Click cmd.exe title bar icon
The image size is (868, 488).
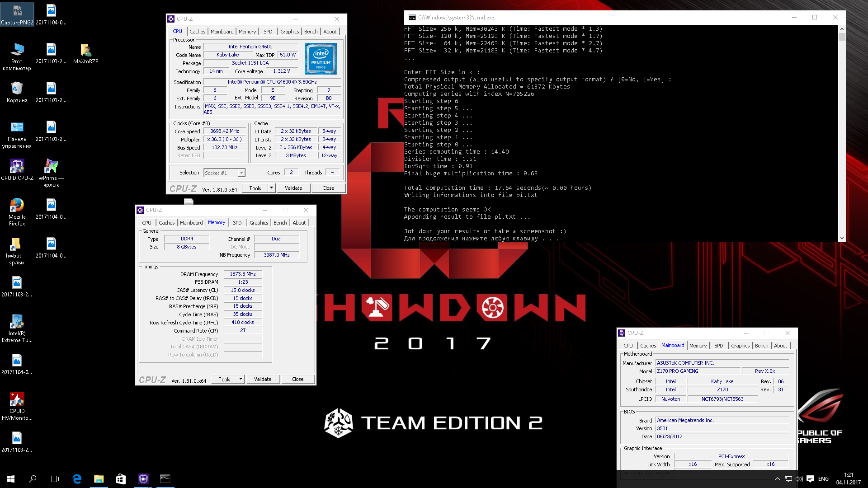(x=412, y=18)
